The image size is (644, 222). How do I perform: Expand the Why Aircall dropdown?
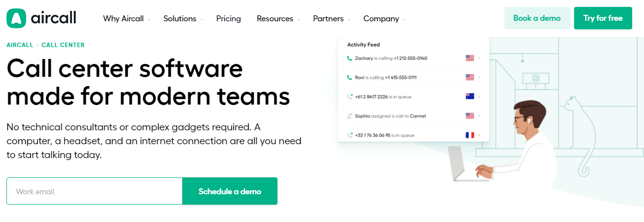(x=127, y=19)
